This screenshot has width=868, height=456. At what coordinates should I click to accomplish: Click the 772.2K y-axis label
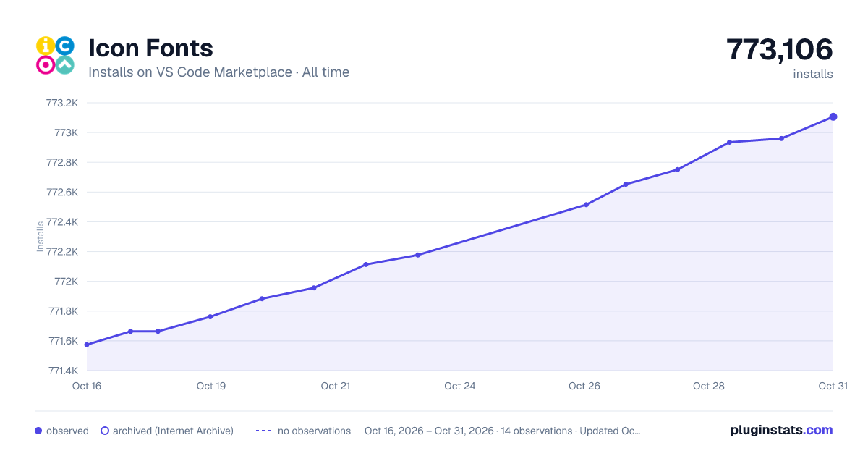(x=62, y=251)
